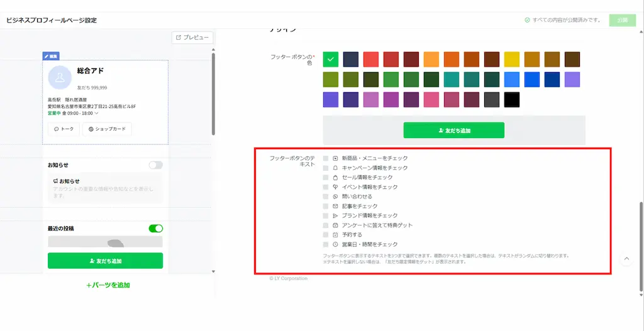Choose the black color swatch

tap(512, 100)
